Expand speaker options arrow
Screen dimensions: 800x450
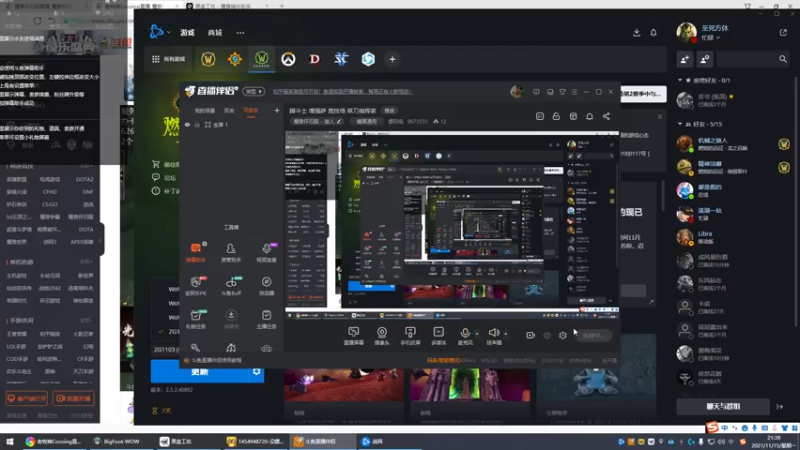[506, 334]
